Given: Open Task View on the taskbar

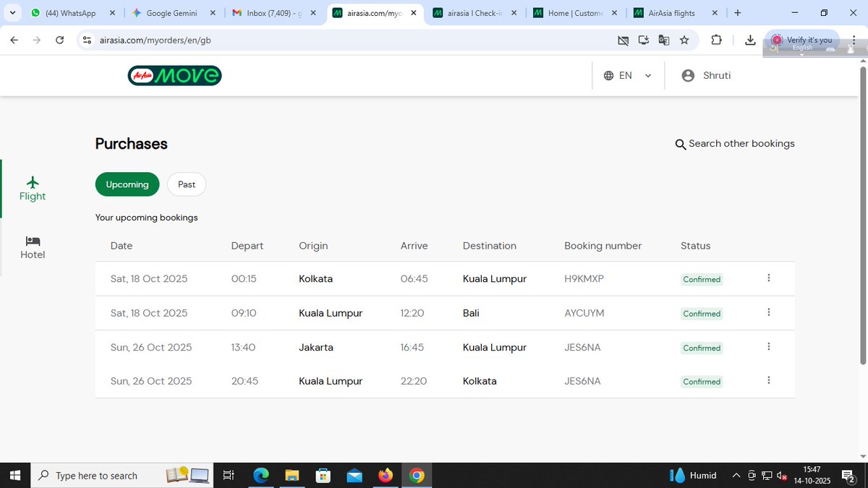Looking at the screenshot, I should [x=229, y=476].
